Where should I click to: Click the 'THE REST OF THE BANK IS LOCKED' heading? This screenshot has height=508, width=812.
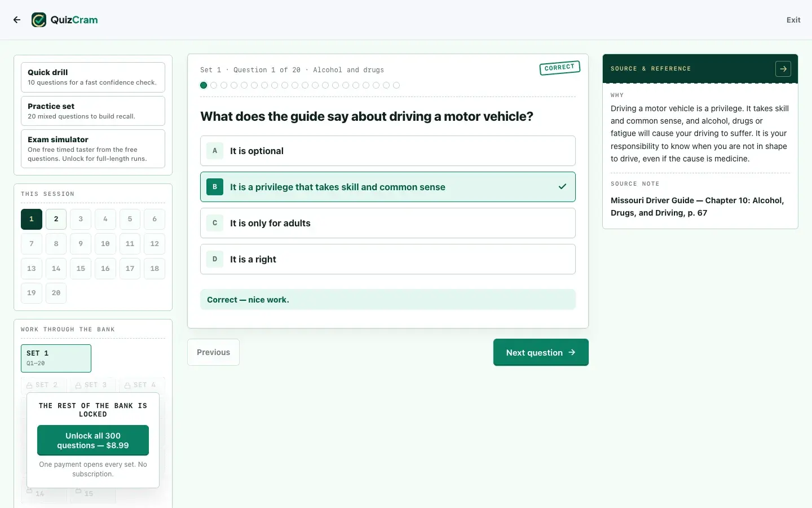tap(93, 410)
